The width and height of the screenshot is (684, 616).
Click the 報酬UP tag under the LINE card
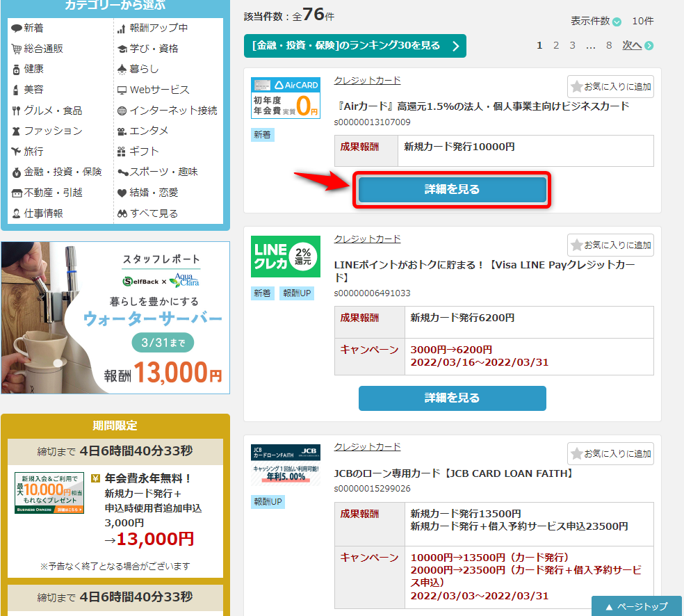(x=297, y=293)
